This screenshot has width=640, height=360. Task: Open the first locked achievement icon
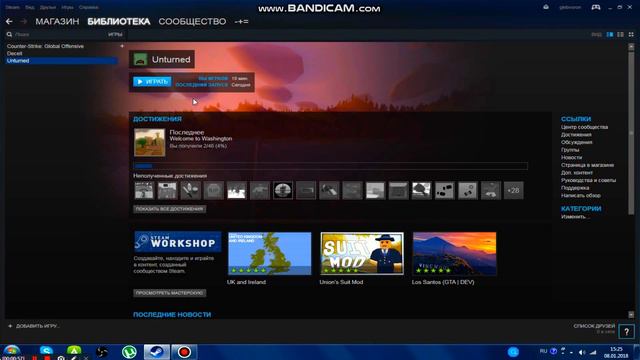coord(144,191)
